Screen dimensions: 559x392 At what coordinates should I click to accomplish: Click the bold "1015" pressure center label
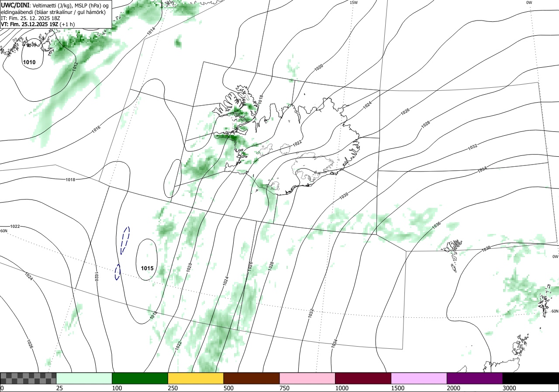pyautogui.click(x=147, y=268)
